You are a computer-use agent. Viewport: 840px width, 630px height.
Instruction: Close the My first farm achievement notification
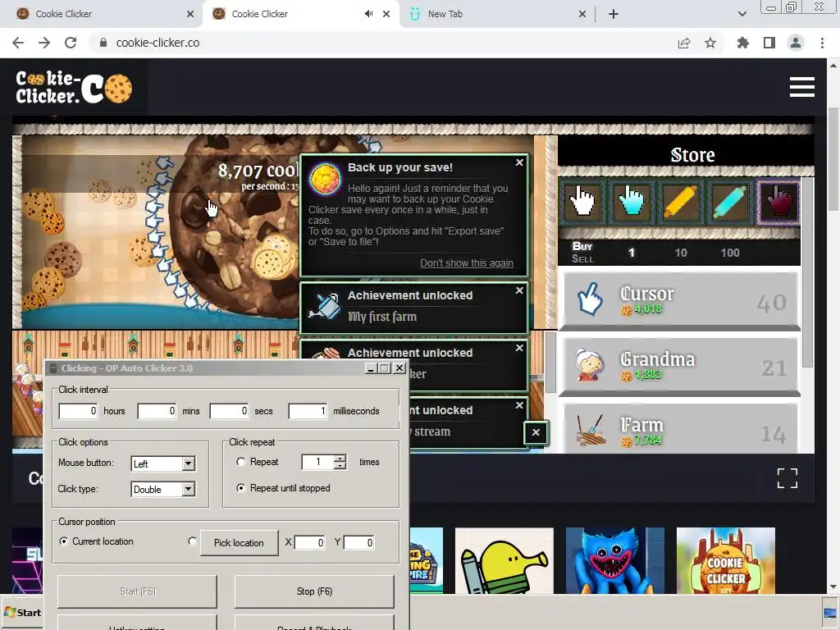519,290
